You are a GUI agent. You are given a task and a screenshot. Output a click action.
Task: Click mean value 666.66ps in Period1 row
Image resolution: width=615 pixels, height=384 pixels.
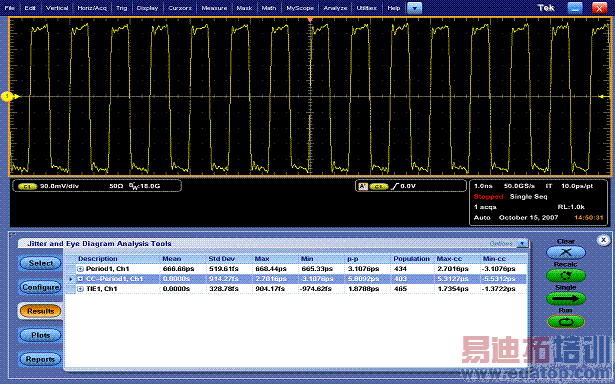(x=179, y=269)
